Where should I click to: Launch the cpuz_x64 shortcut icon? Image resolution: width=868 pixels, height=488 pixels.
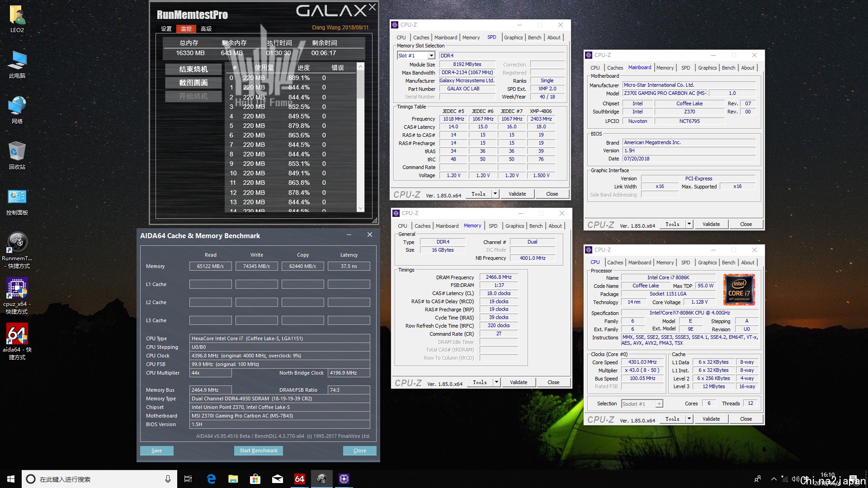pyautogui.click(x=17, y=296)
